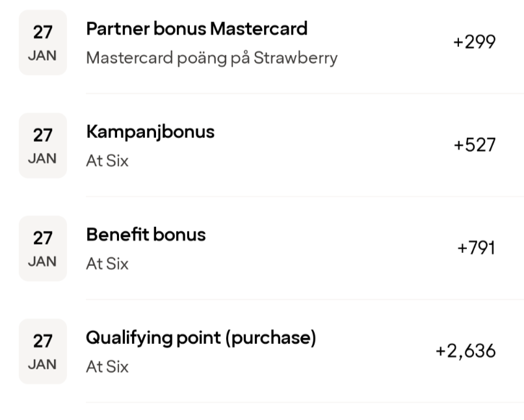Click At Six beneath Qualifying point (purchase)

pyautogui.click(x=107, y=367)
